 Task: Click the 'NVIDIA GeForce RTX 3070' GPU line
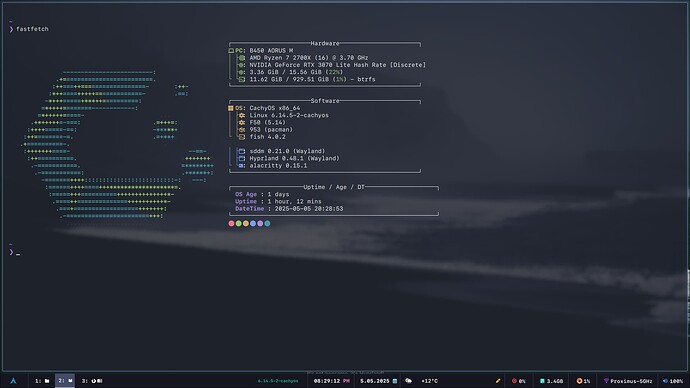point(332,65)
